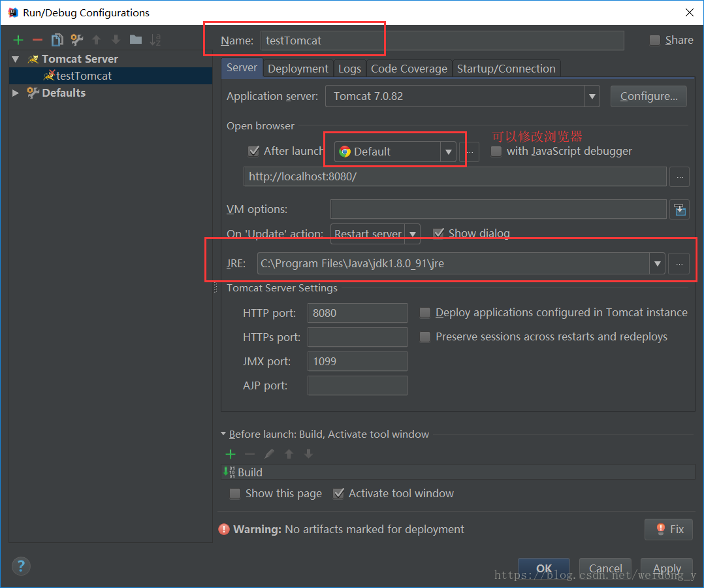The image size is (704, 588).
Task: Uncheck Activate tool window
Action: click(338, 494)
